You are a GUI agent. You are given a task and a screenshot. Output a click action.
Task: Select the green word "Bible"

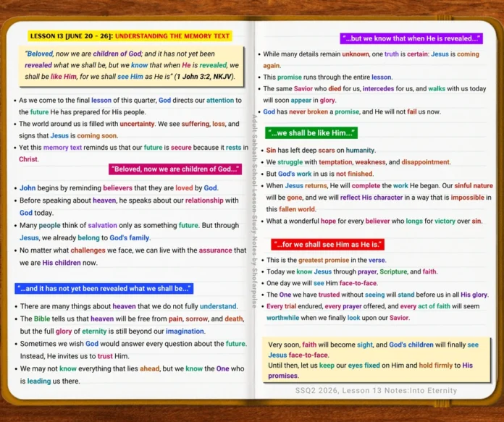point(42,318)
